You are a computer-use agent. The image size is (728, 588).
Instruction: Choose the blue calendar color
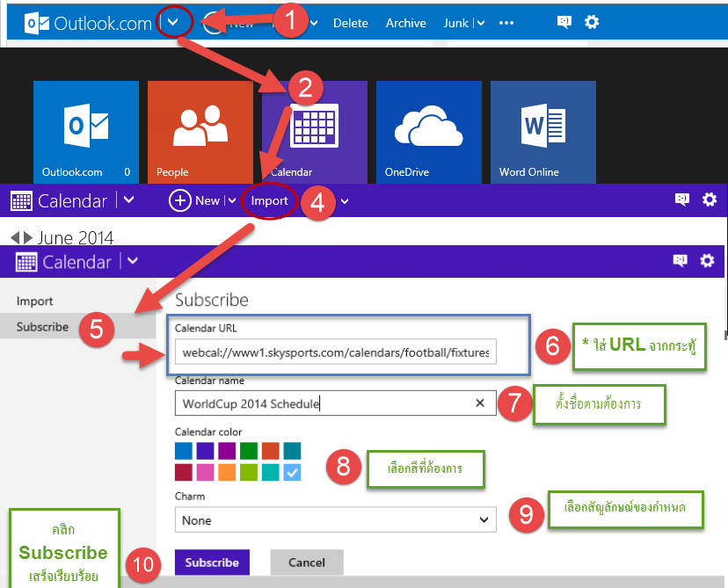coord(184,451)
